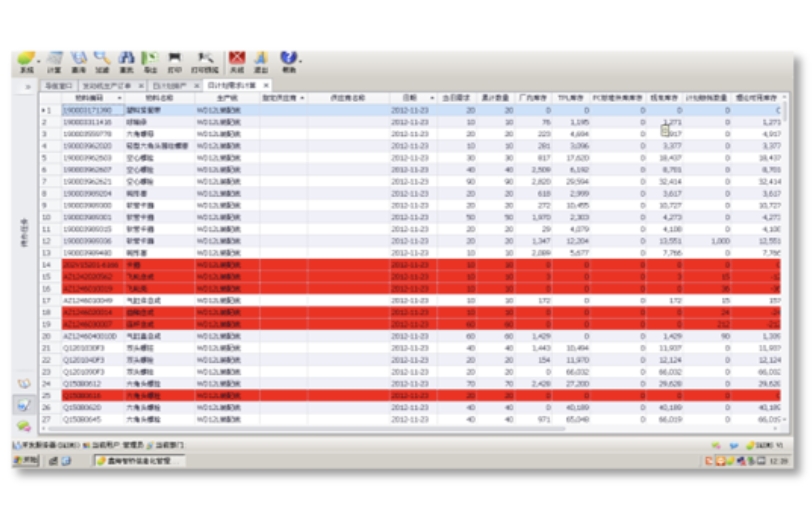
Task: Click the current-user entry in status bar
Action: click(x=114, y=445)
